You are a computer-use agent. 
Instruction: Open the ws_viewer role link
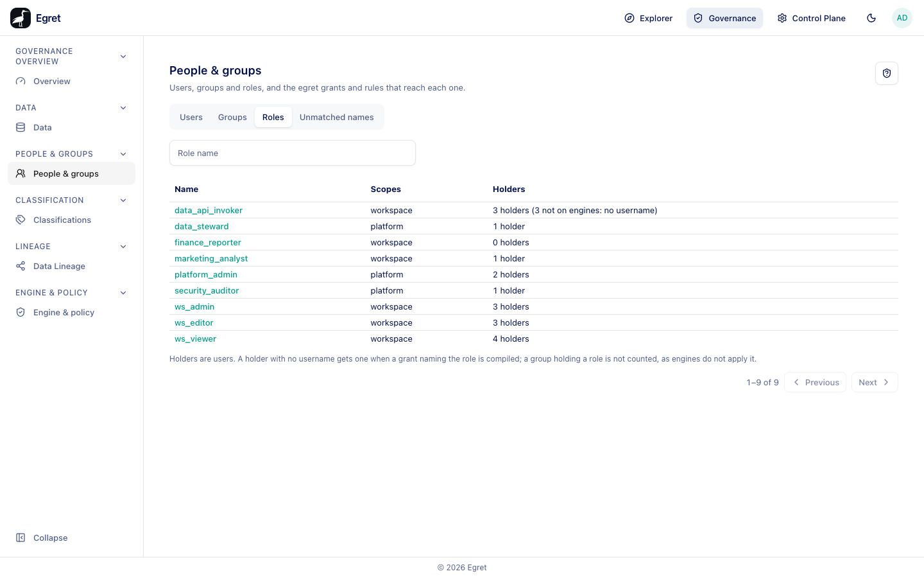pyautogui.click(x=196, y=339)
